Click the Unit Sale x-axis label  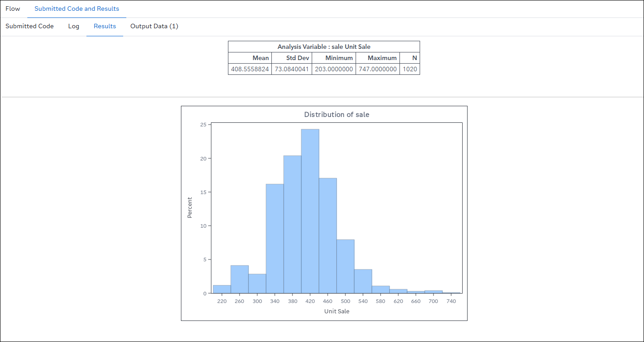pos(336,311)
